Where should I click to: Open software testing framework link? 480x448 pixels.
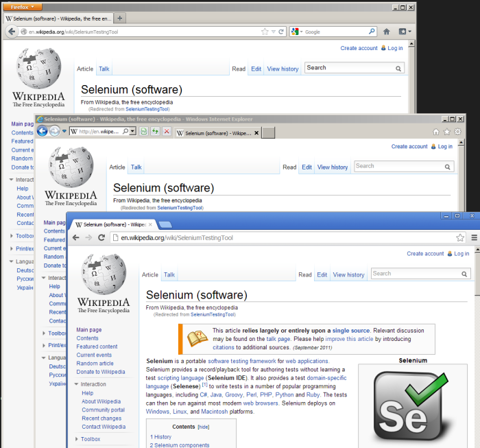point(242,361)
